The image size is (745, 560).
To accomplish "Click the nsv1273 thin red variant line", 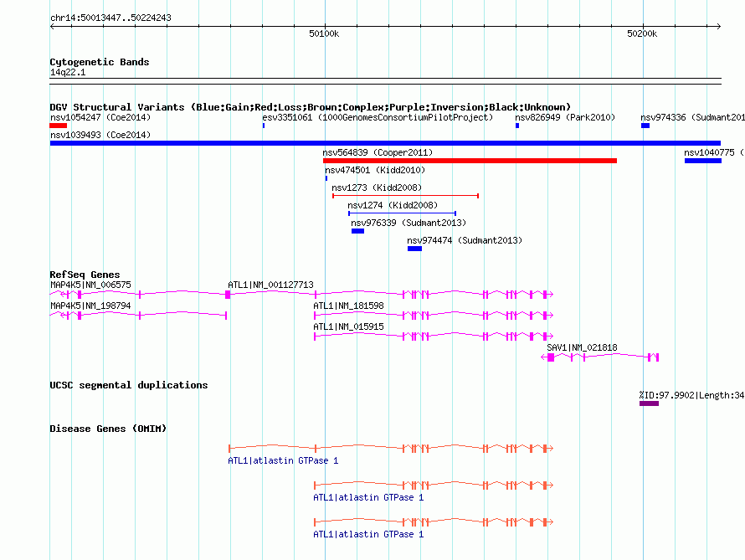I will [x=405, y=196].
